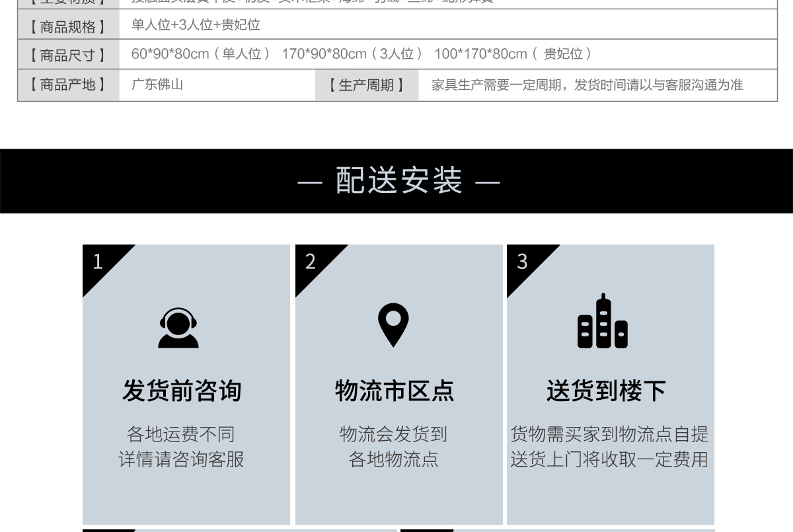Viewport: 793px width, 532px height.
Task: Click the number 2 corner badge
Action: [312, 262]
